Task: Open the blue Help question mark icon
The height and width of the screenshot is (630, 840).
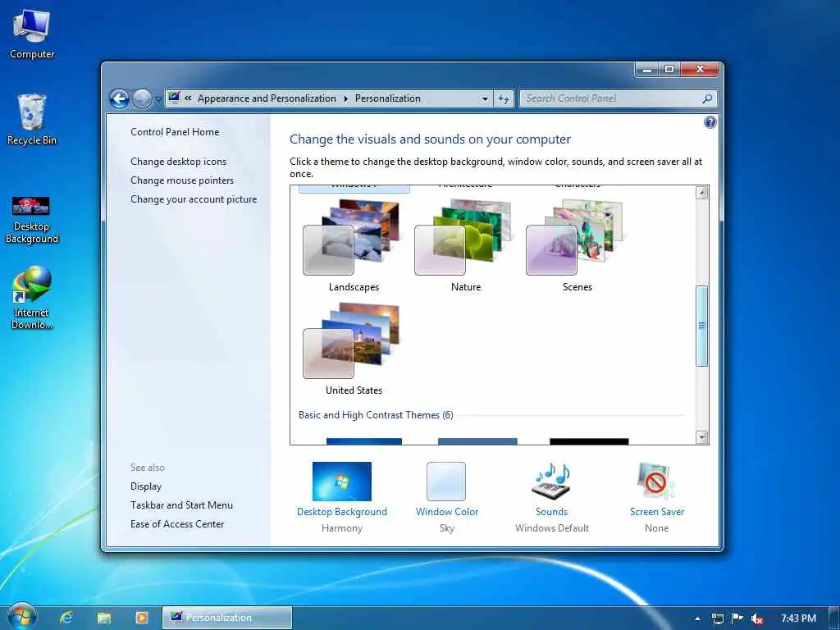Action: [x=710, y=123]
